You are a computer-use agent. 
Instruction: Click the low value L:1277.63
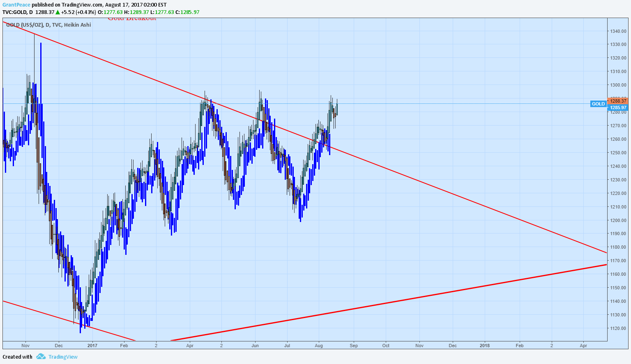click(x=162, y=12)
